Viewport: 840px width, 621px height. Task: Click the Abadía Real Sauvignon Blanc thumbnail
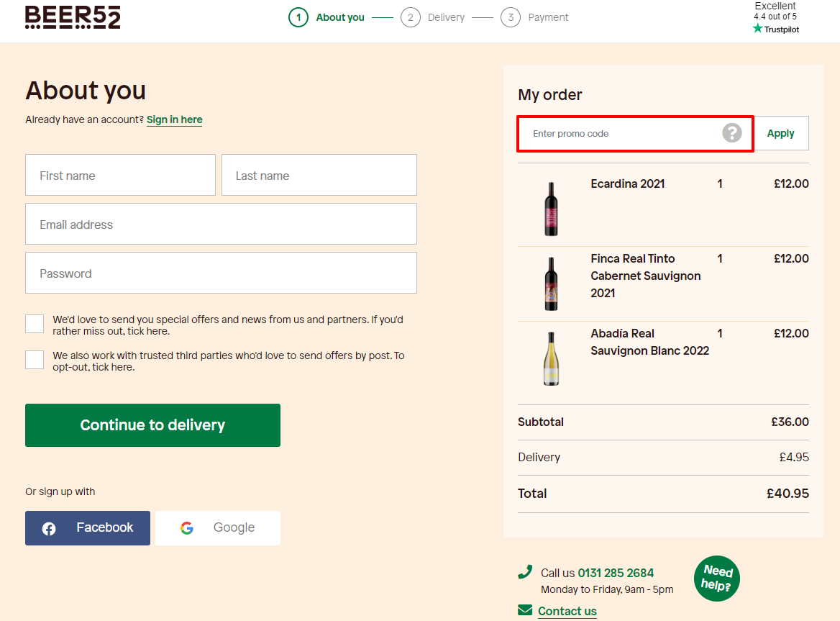pos(551,359)
